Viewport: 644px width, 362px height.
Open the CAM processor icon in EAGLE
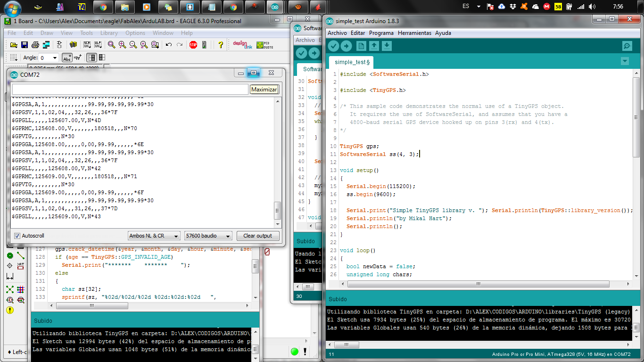point(46,45)
